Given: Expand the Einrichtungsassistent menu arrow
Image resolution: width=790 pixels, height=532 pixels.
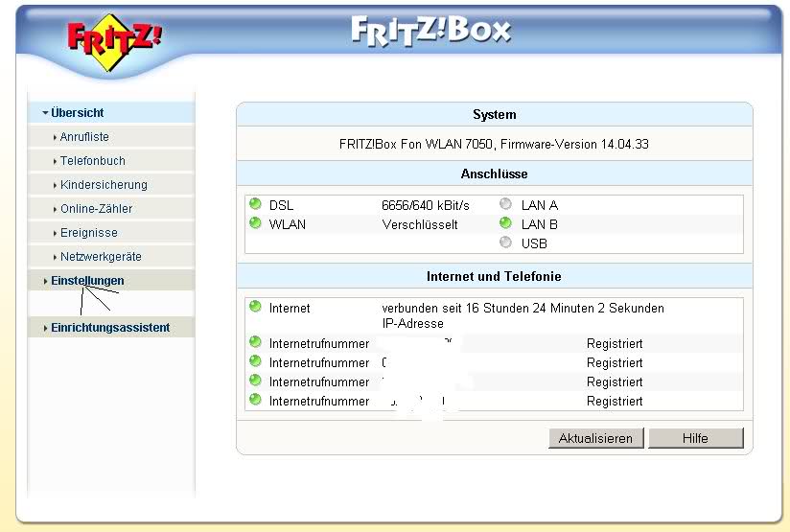Looking at the screenshot, I should [x=45, y=328].
